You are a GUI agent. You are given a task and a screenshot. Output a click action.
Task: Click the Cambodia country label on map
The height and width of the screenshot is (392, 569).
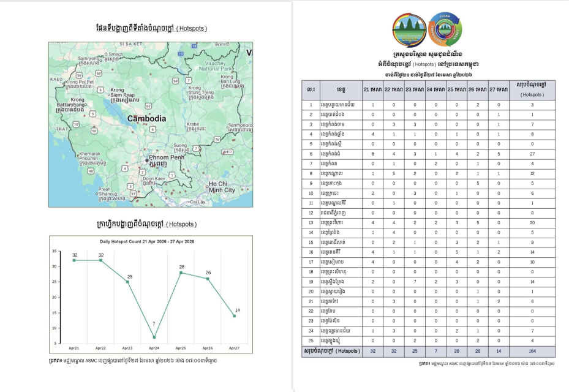pos(146,118)
